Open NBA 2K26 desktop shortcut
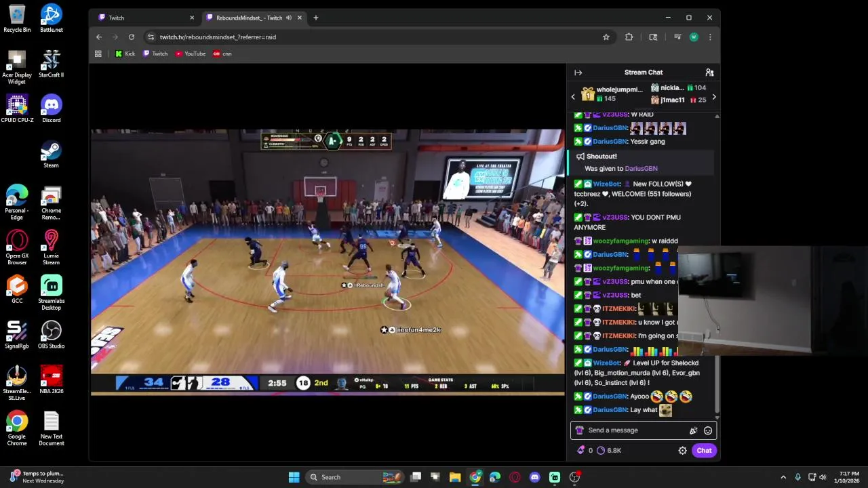Screen dimensions: 868x488 click(x=52, y=380)
